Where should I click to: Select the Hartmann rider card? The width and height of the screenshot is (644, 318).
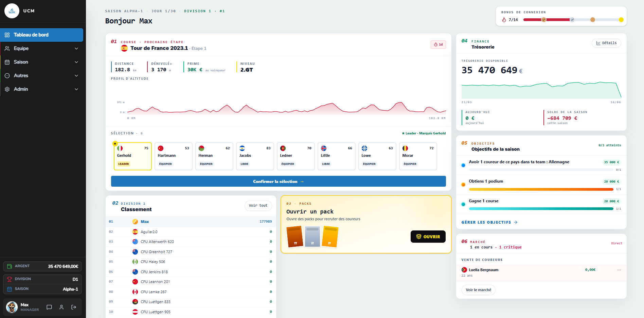tap(174, 156)
